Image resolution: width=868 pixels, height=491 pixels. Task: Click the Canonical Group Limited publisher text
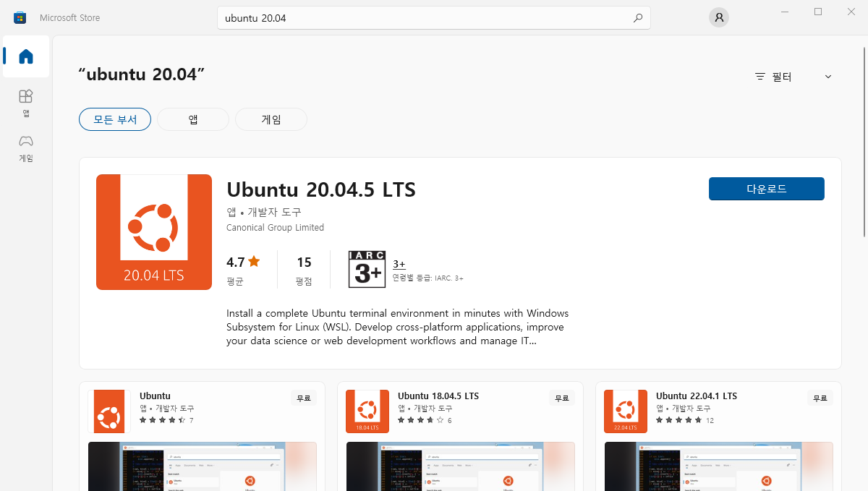click(275, 228)
